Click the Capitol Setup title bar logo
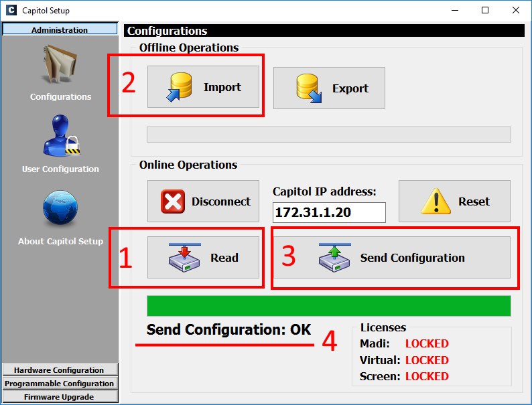This screenshot has height=405, width=532. [x=11, y=10]
